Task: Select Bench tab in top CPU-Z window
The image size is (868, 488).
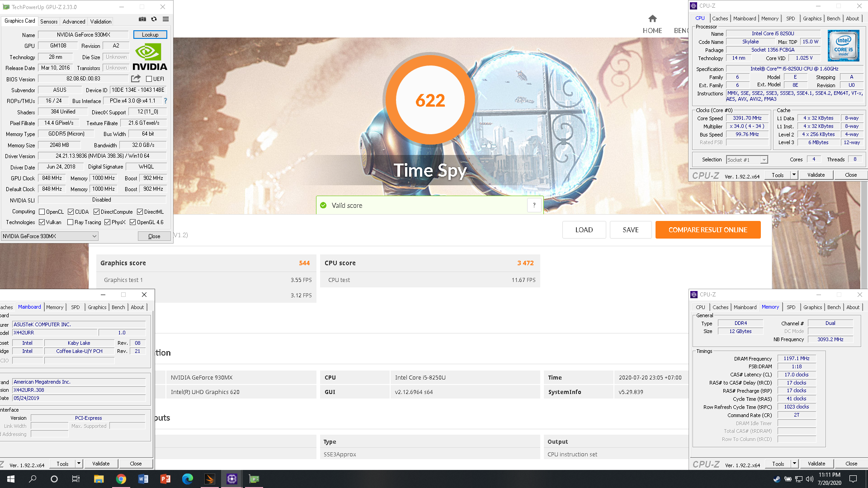Action: [x=834, y=19]
